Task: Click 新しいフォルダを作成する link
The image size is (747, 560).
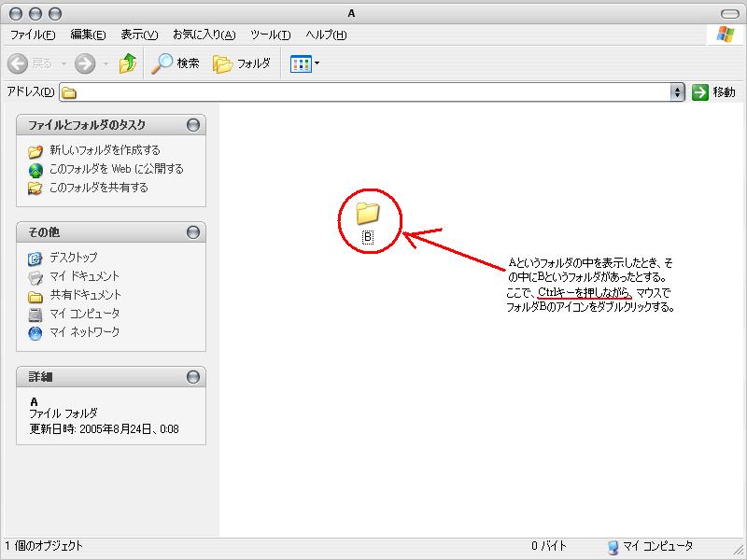Action: [106, 150]
